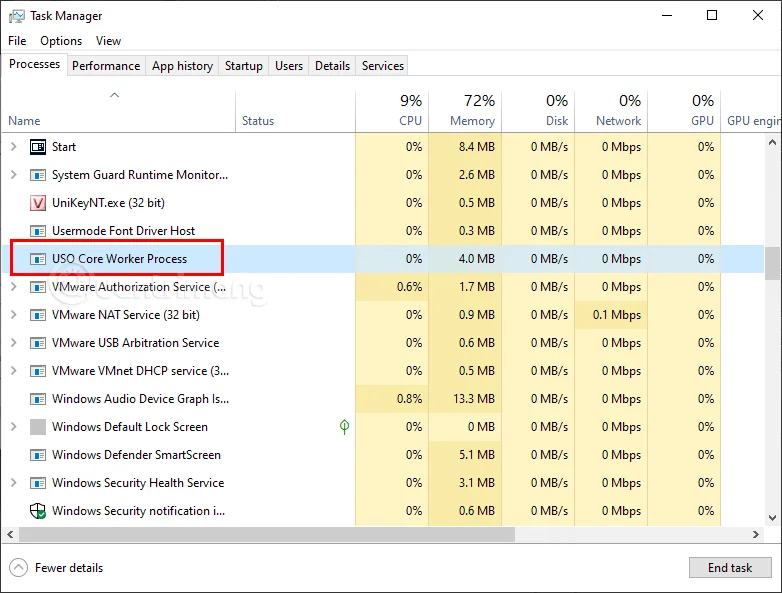The width and height of the screenshot is (782, 593).
Task: Click the horizontal scrollbar thumb
Action: pyautogui.click(x=267, y=534)
